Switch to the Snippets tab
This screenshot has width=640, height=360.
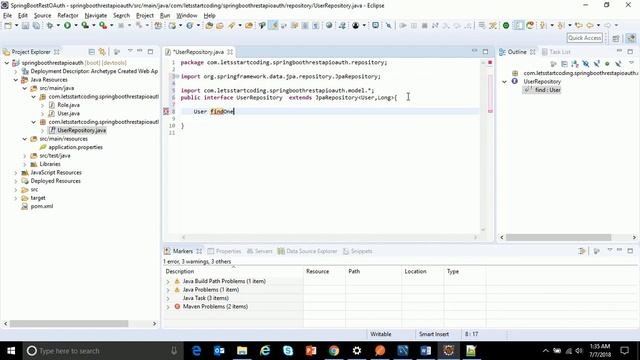pyautogui.click(x=358, y=251)
